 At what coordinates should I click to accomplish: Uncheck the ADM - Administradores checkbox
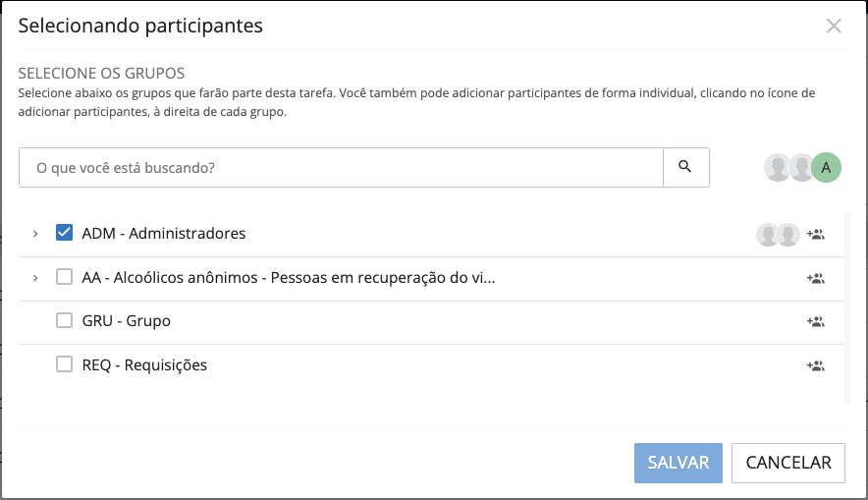tap(65, 233)
